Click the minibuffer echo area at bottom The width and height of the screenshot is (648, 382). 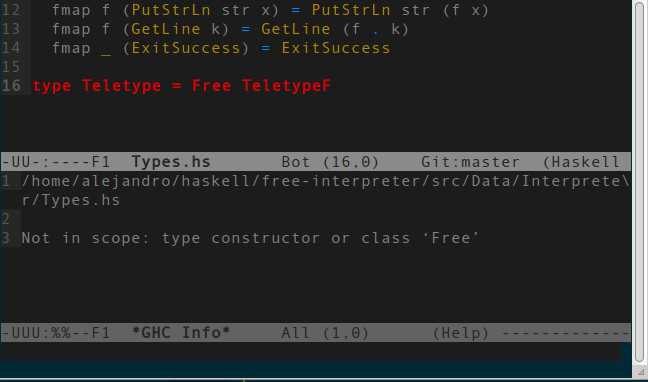coord(311,351)
